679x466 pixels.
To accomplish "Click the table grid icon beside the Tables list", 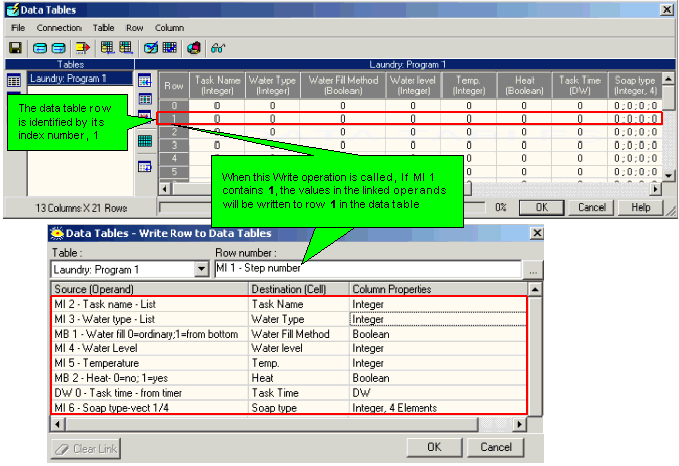I will [x=14, y=79].
